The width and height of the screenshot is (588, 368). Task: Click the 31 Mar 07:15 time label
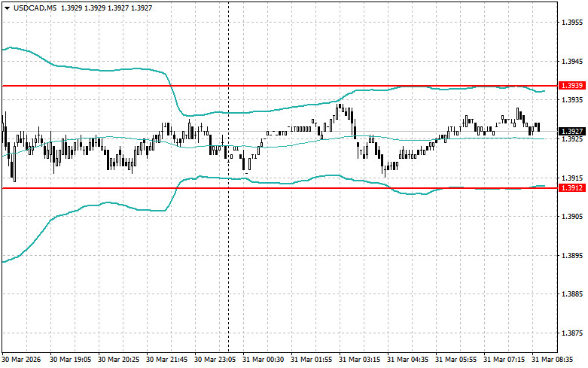[x=504, y=360]
